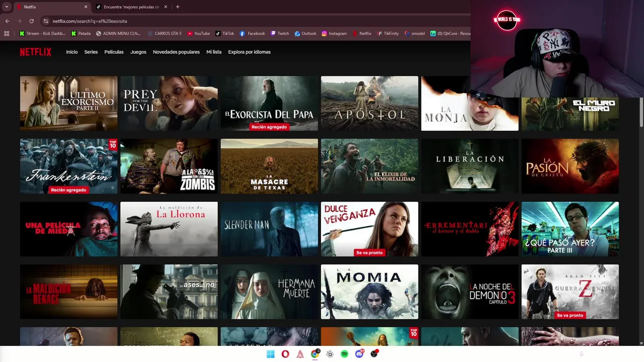Open La Masacre de Texas

(269, 166)
